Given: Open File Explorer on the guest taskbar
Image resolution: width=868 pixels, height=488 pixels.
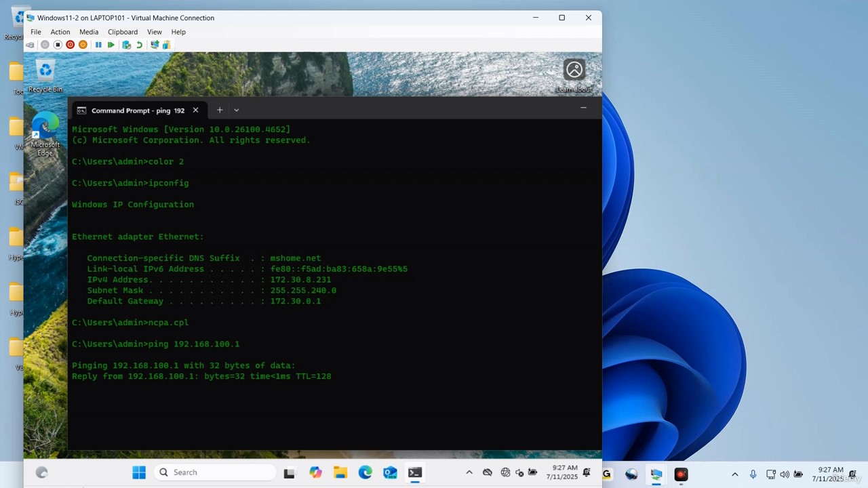Looking at the screenshot, I should tap(340, 472).
